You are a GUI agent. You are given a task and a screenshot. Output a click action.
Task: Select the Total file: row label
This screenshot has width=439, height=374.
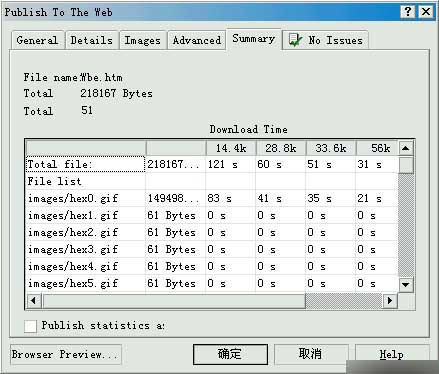pos(86,164)
